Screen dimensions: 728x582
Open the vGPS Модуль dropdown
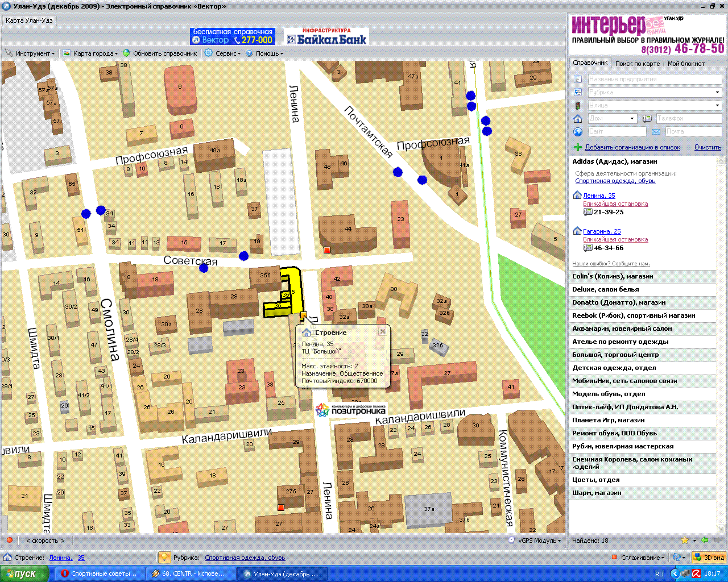535,541
